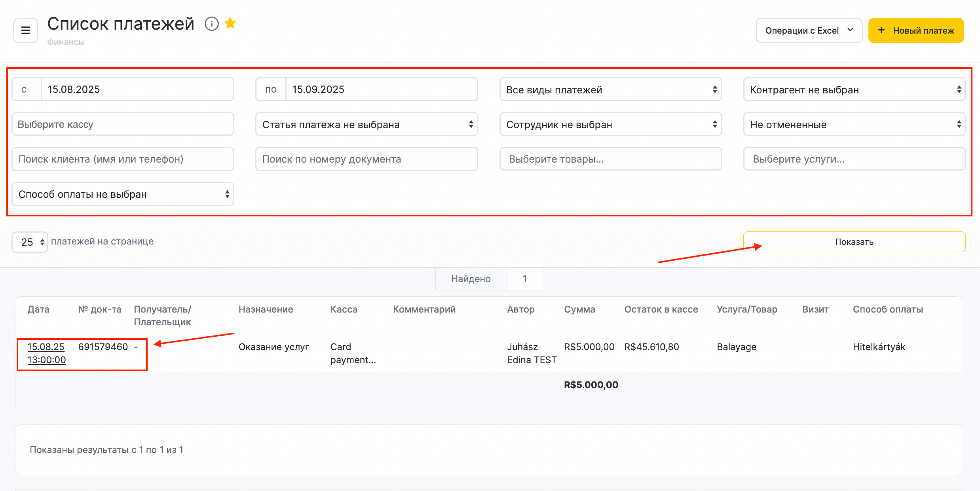Expand the Операции с Excel dropdown
The image size is (980, 491).
[809, 30]
